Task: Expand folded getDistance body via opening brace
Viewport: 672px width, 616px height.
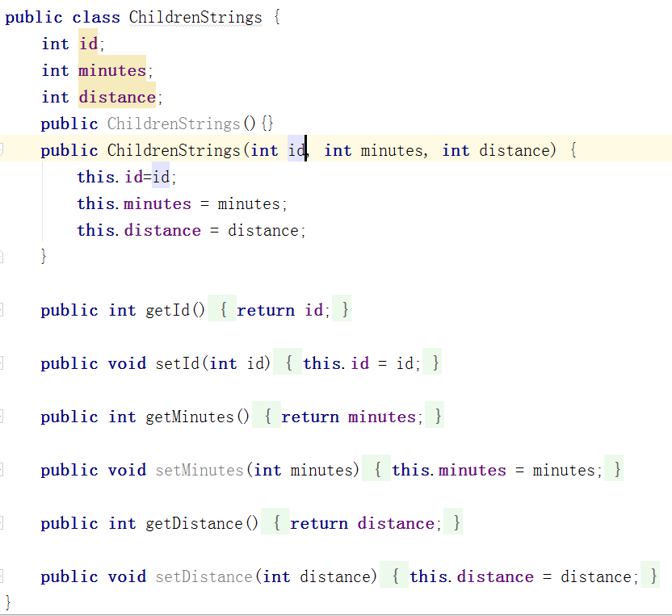Action: pos(276,522)
